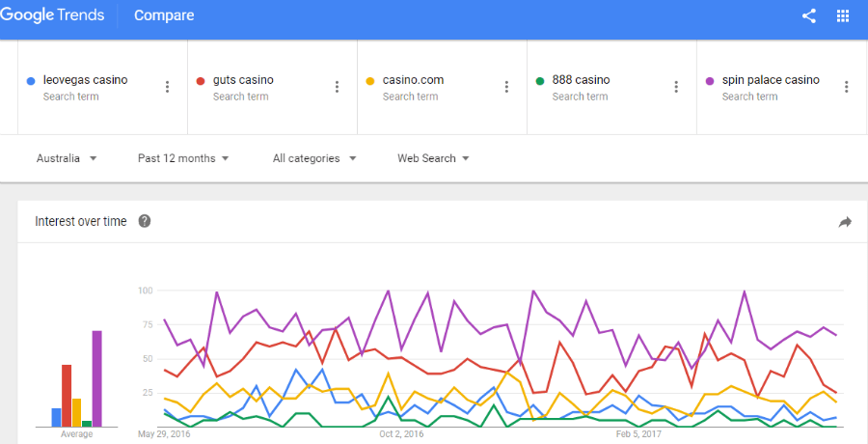Open options menu for leovegas casino term
Image resolution: width=868 pixels, height=444 pixels.
pos(167,87)
